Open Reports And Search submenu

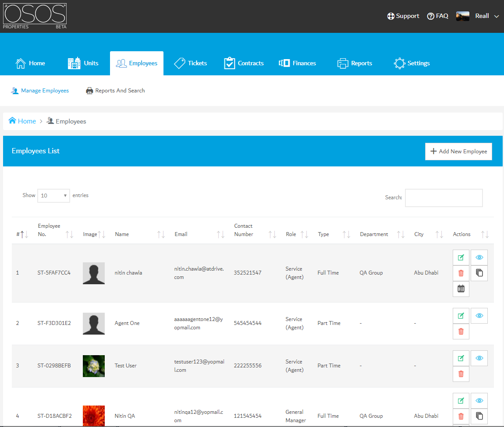(115, 91)
